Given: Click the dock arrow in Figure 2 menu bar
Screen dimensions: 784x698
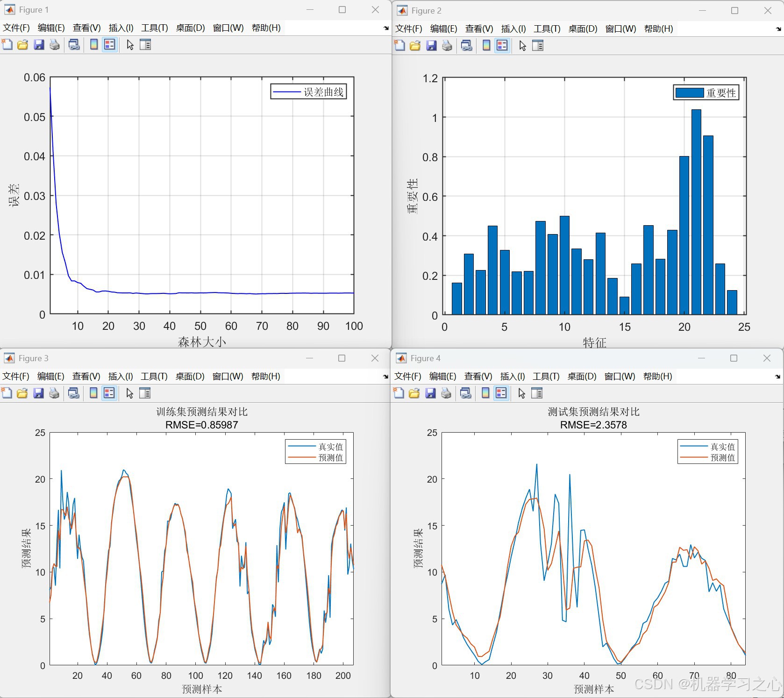Looking at the screenshot, I should coord(778,29).
